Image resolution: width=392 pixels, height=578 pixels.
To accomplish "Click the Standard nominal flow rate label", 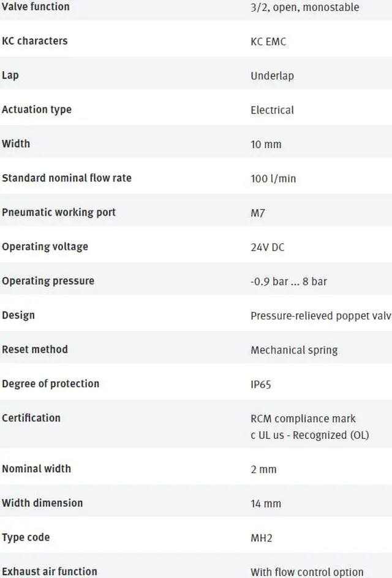I will point(67,178).
